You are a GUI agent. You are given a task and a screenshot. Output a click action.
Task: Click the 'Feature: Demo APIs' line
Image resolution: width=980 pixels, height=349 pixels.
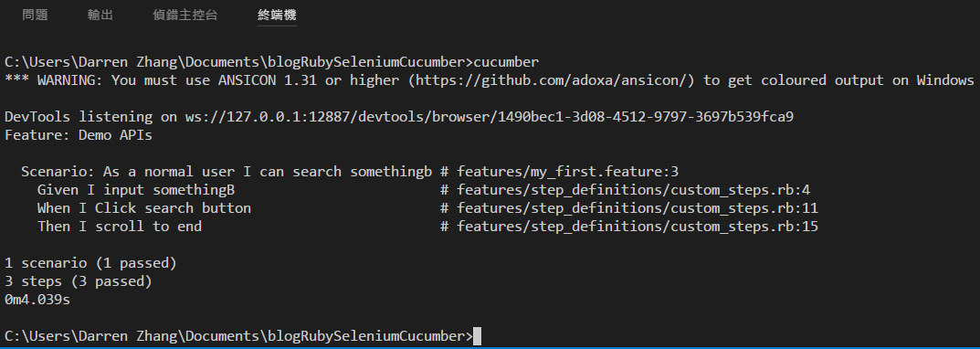(x=79, y=135)
